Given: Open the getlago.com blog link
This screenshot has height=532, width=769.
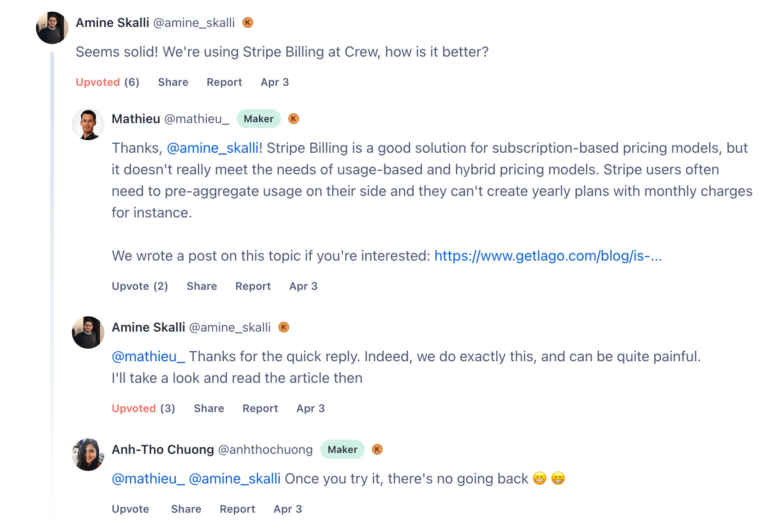Looking at the screenshot, I should pyautogui.click(x=548, y=256).
